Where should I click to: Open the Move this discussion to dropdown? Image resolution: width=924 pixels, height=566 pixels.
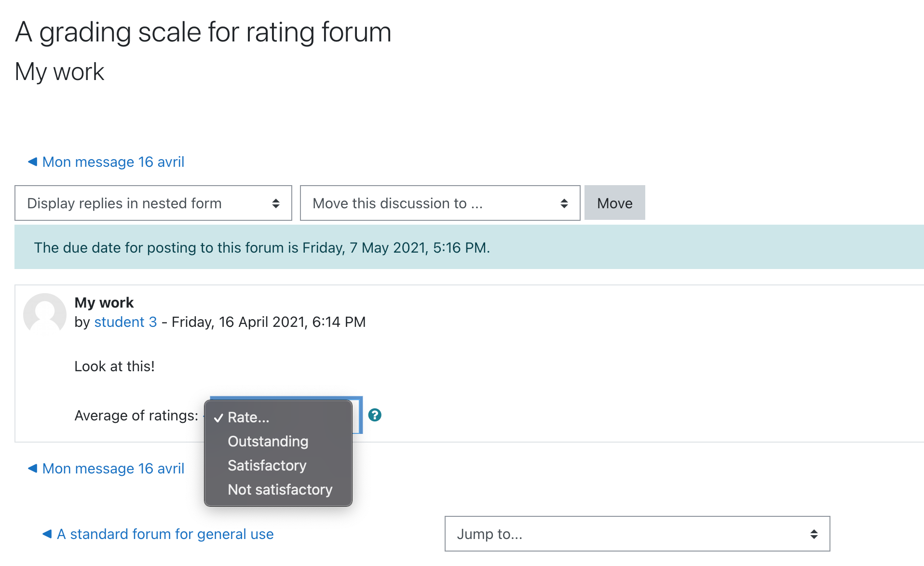(x=440, y=203)
